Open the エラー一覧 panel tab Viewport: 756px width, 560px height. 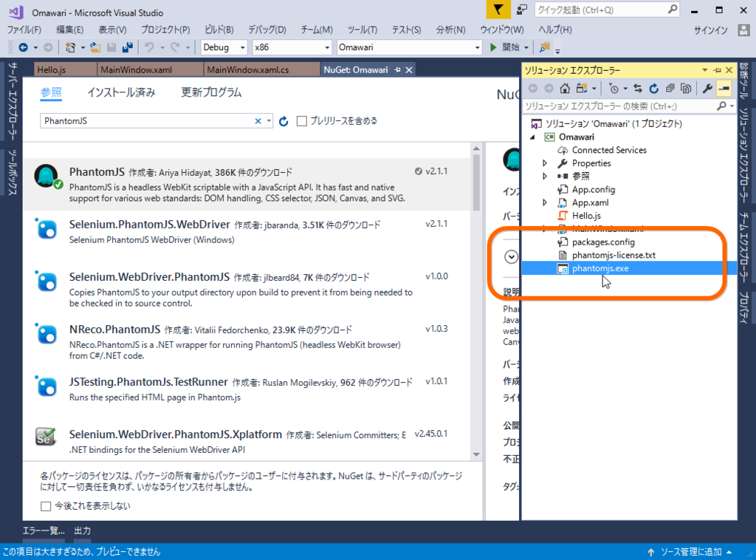click(44, 530)
